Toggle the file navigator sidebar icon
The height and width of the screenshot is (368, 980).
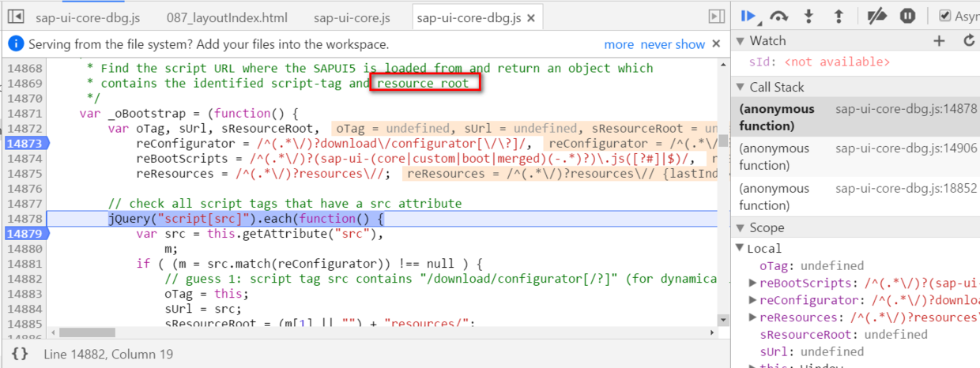[x=17, y=17]
